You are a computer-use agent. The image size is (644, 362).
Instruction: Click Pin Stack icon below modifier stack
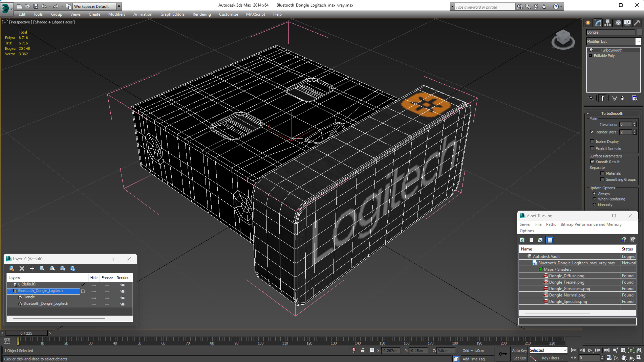[x=591, y=98]
